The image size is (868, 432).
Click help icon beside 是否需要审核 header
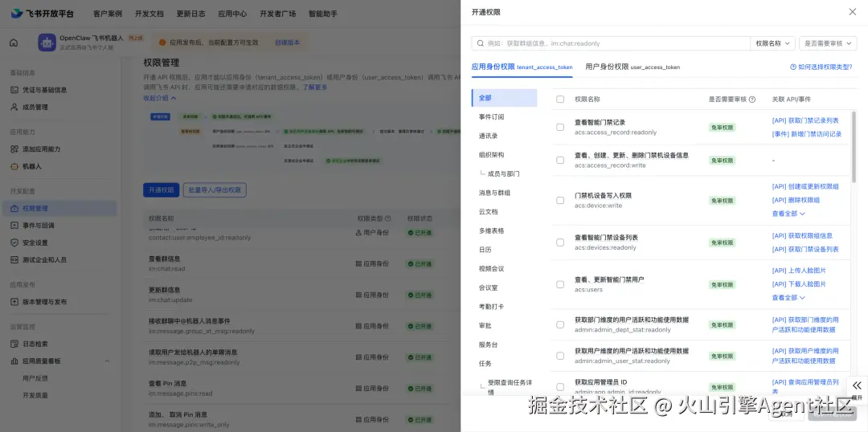[x=751, y=100]
